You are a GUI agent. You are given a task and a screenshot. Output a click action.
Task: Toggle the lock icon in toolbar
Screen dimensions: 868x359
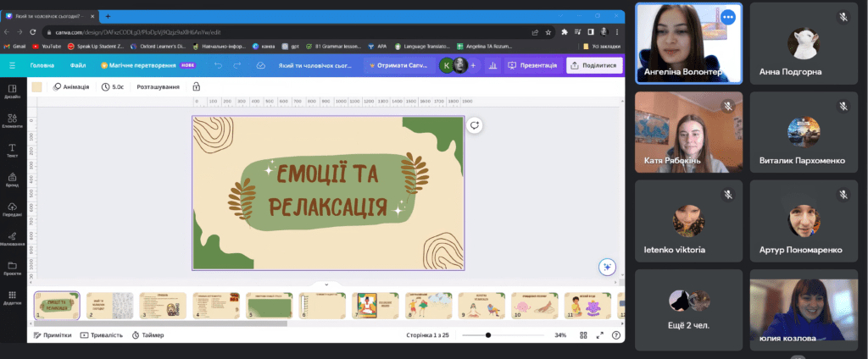pyautogui.click(x=197, y=86)
